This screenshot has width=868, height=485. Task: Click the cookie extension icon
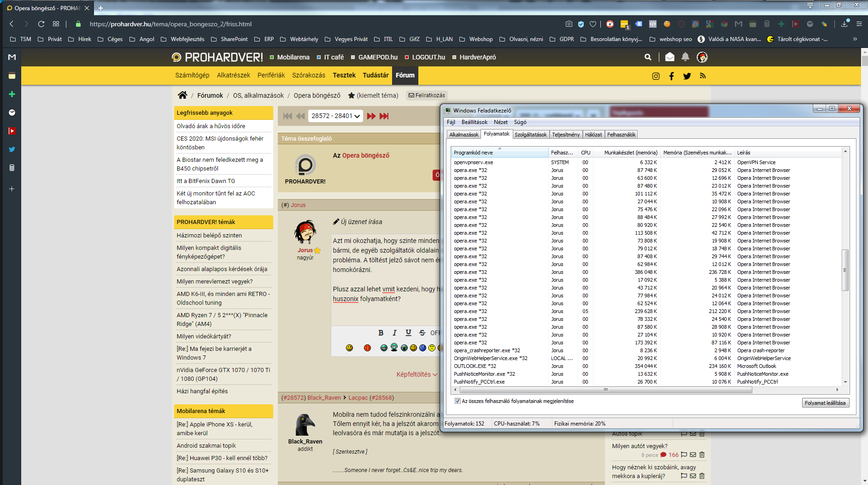[667, 24]
